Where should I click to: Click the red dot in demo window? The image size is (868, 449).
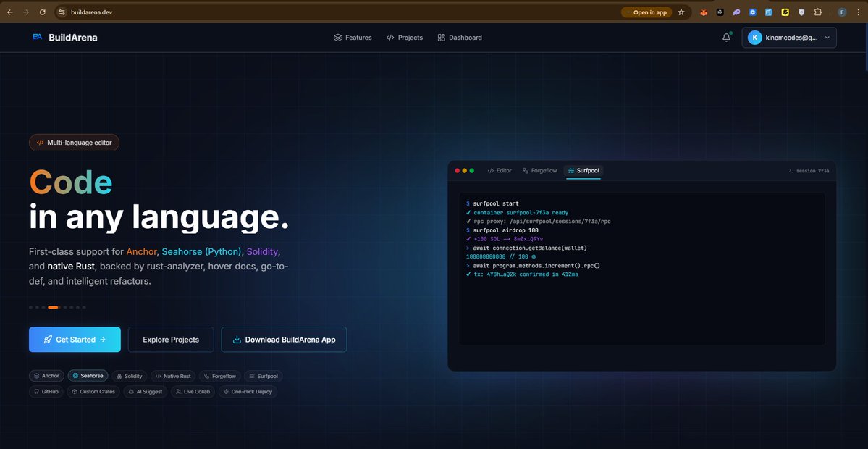pos(458,170)
